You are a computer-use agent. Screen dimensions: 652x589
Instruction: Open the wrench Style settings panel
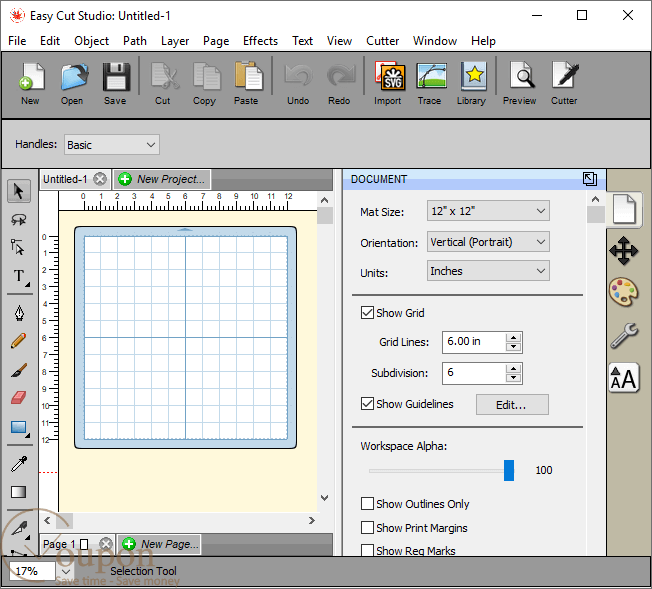[624, 335]
